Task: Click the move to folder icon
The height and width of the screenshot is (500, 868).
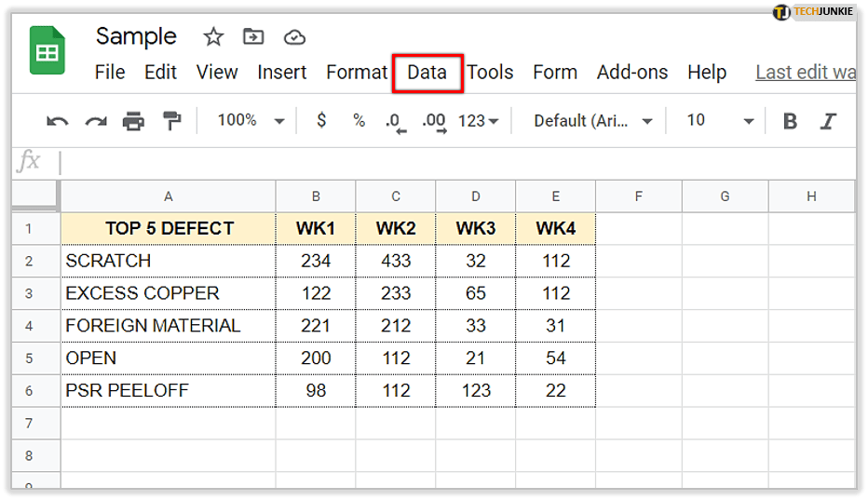Action: (253, 37)
